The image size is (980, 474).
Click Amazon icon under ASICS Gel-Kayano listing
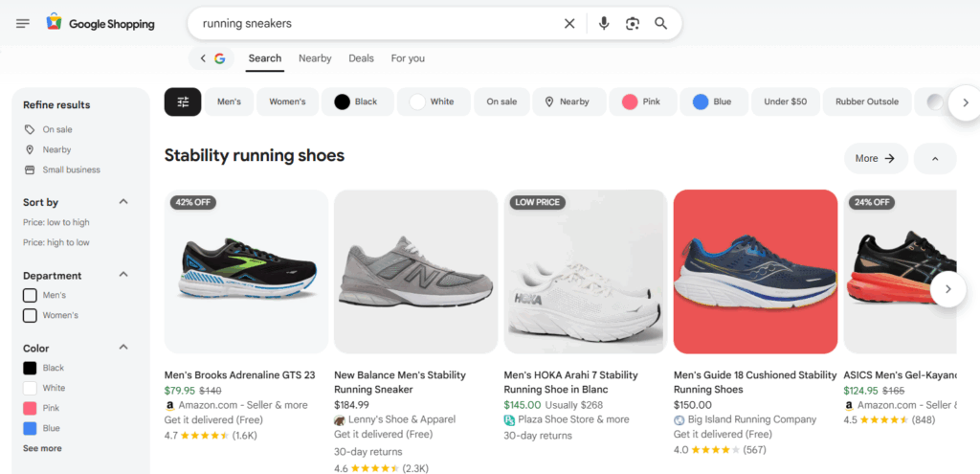[x=849, y=405]
